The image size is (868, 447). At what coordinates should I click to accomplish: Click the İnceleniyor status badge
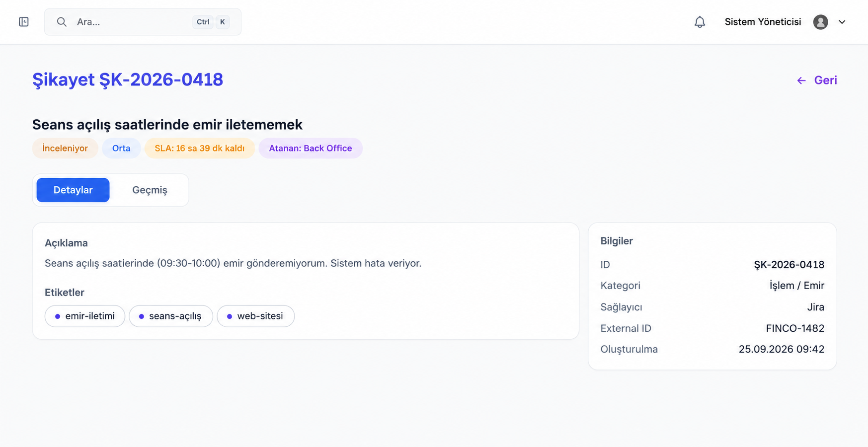point(65,148)
